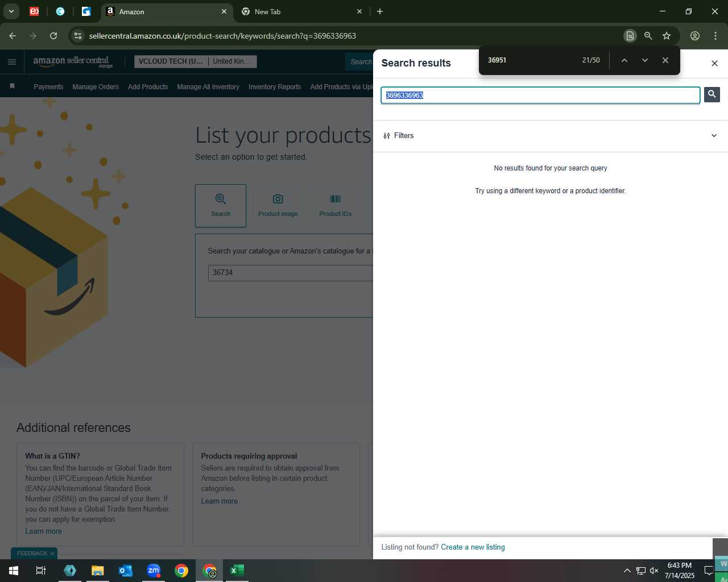
Task: Click the search magnifier button in results panel
Action: pyautogui.click(x=712, y=94)
